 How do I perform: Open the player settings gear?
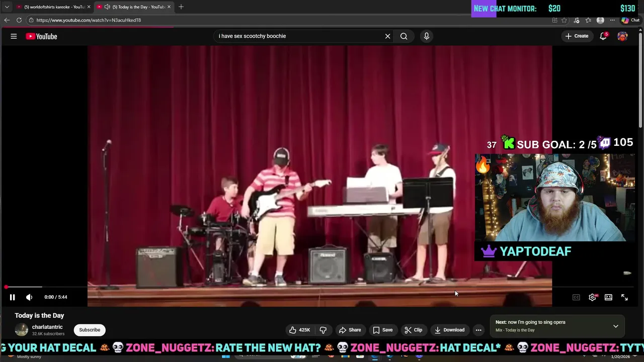pyautogui.click(x=592, y=297)
